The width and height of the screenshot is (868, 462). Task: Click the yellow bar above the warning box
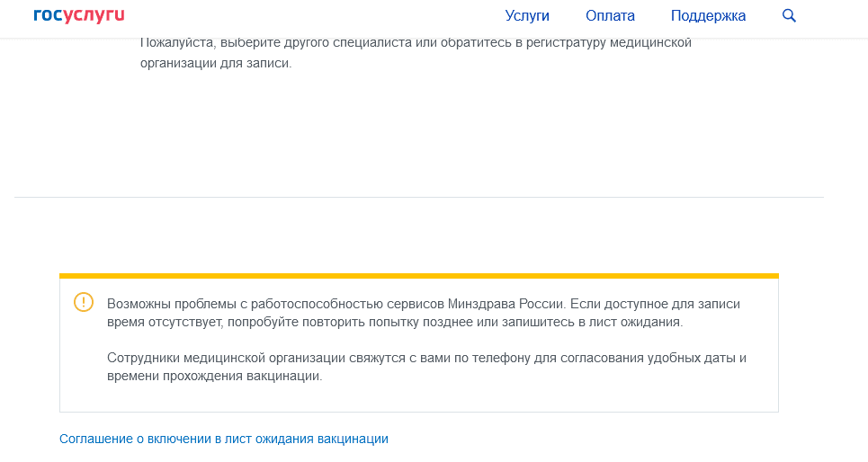coord(418,275)
